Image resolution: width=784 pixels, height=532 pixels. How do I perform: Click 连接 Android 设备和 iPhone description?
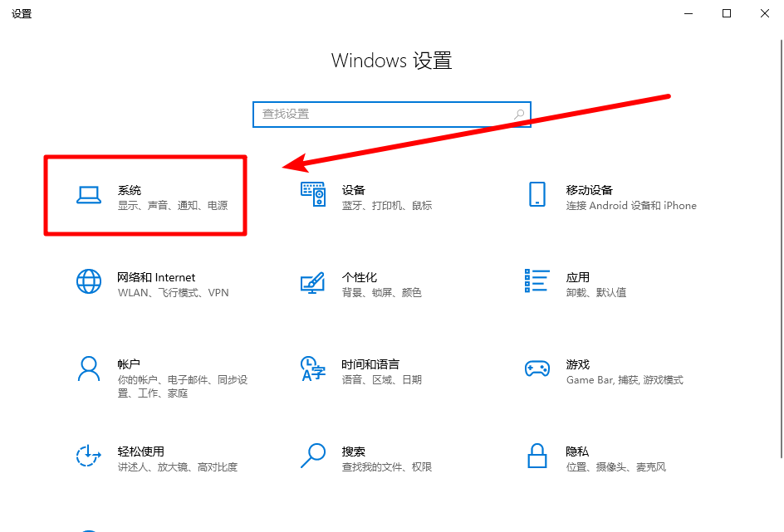(631, 206)
